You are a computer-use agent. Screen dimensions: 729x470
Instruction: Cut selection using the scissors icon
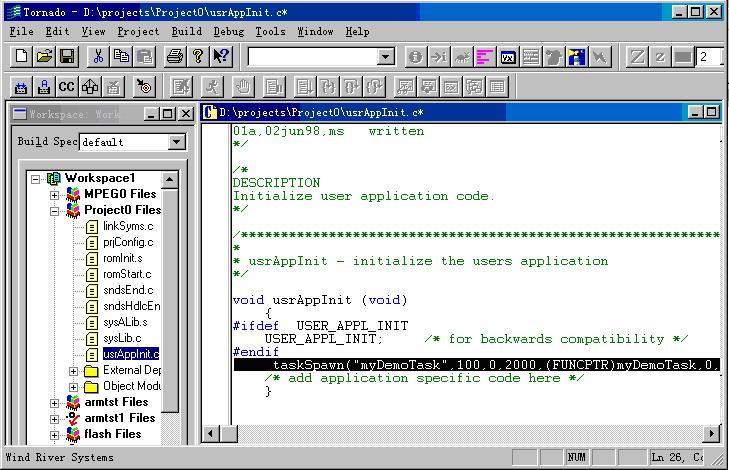[98, 57]
